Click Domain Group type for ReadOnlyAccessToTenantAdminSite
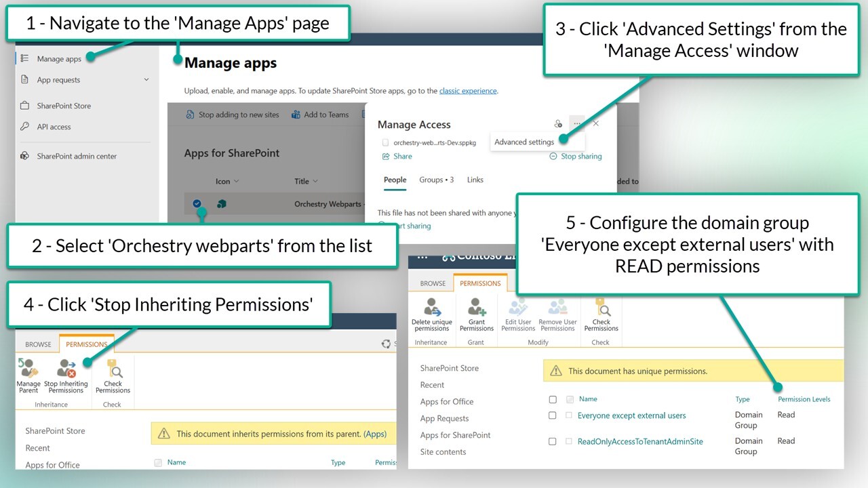Image resolution: width=868 pixels, height=488 pixels. (x=749, y=446)
